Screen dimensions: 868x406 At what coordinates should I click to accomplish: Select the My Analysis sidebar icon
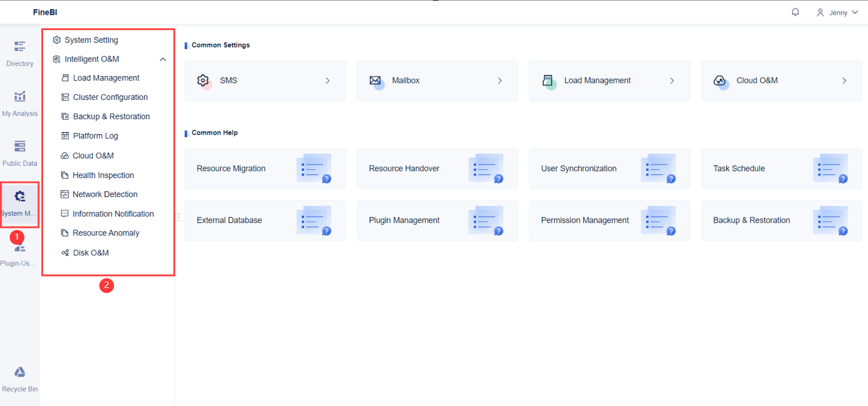click(x=19, y=101)
